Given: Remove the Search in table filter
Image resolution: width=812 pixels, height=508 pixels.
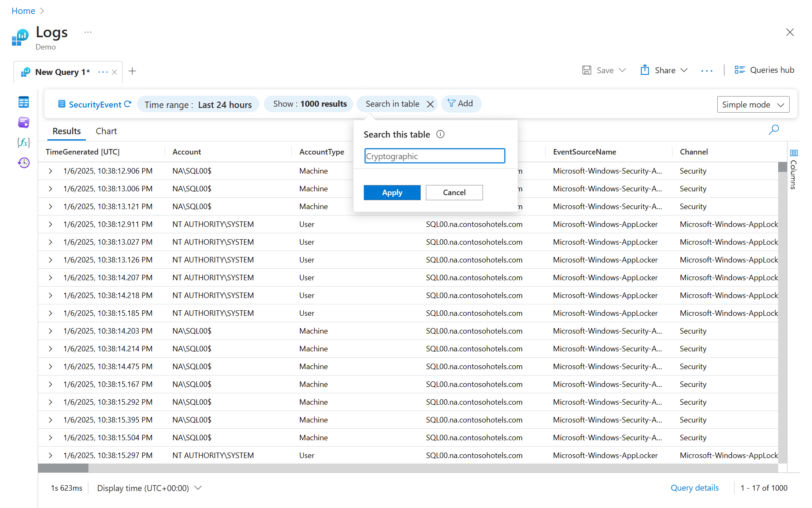Looking at the screenshot, I should pos(430,104).
